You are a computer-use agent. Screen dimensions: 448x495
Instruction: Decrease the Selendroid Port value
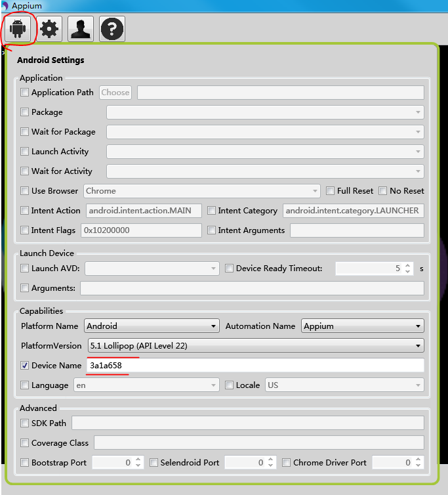pyautogui.click(x=270, y=465)
